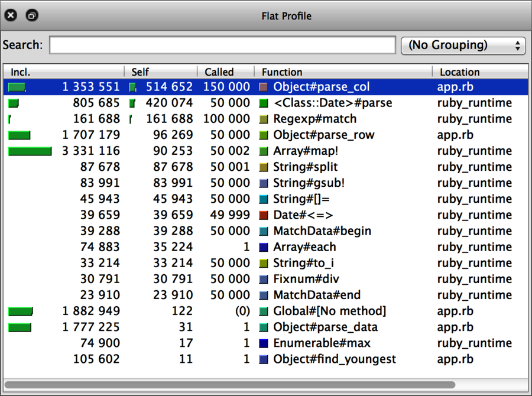
Task: Select the String#split function name
Action: [x=306, y=167]
